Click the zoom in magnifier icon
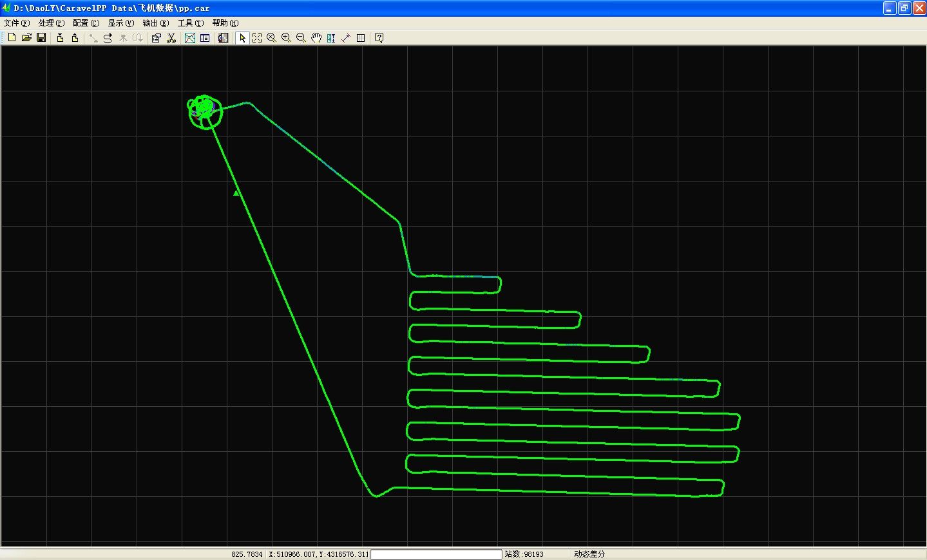The height and width of the screenshot is (560, 927). tap(286, 38)
